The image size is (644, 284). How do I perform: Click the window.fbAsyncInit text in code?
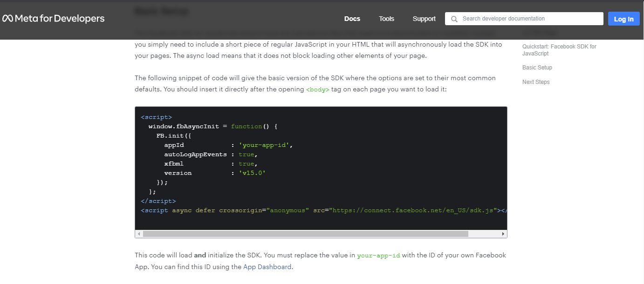pos(184,126)
